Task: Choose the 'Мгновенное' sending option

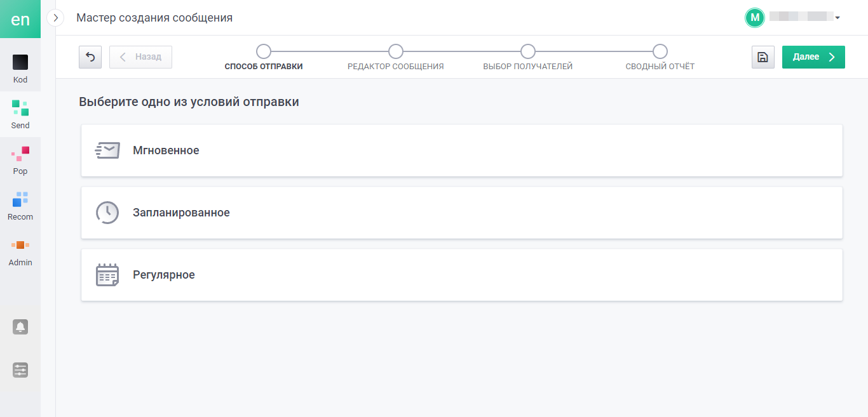Action: pyautogui.click(x=462, y=150)
